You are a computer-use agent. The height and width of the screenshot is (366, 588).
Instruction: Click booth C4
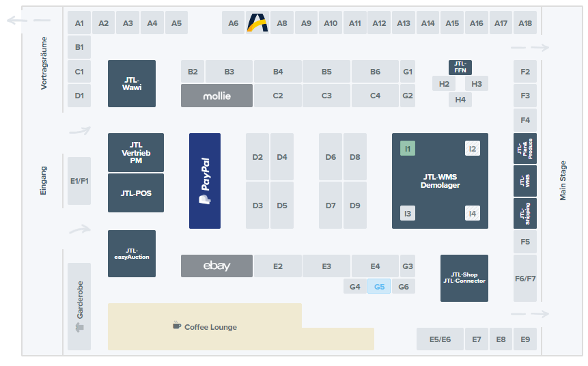375,96
